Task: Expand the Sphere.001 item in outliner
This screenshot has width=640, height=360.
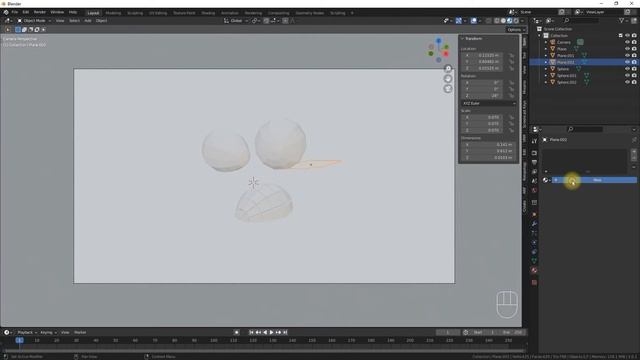Action: click(x=546, y=76)
